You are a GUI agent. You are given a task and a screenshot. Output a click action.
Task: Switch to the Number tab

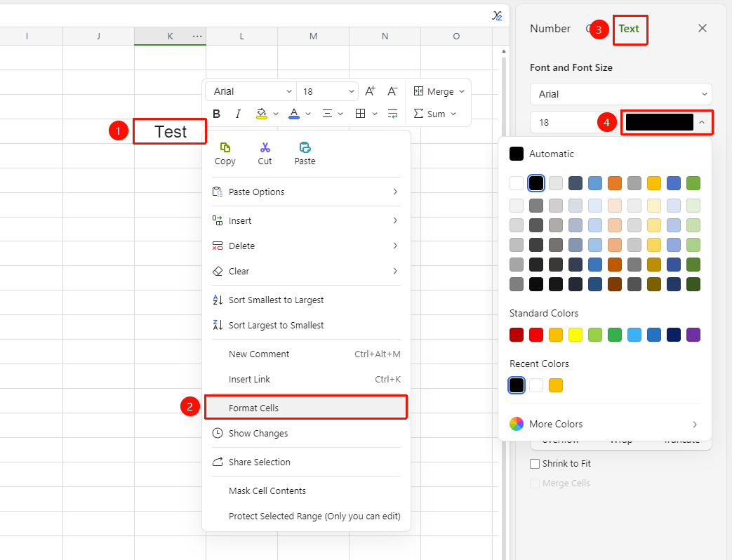(550, 29)
